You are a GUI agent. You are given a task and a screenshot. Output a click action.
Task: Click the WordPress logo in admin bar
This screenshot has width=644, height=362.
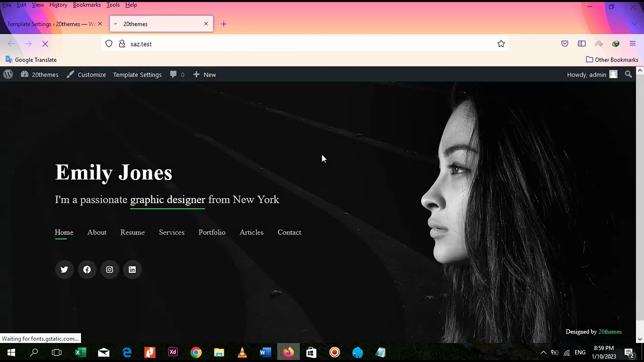(x=8, y=74)
